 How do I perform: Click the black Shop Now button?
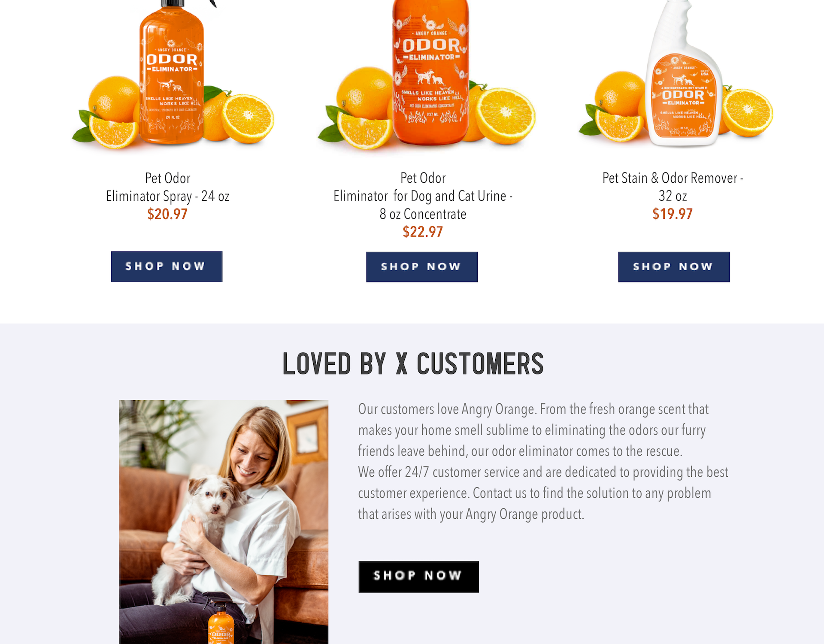click(418, 577)
